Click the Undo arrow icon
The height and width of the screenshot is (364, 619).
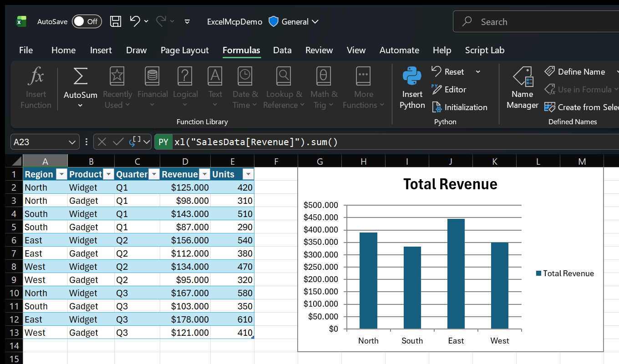pos(135,21)
